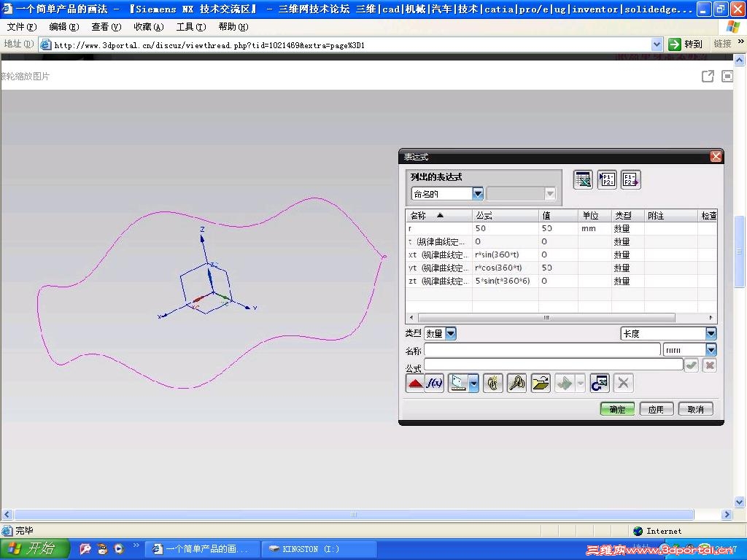Click the Start button on taskbar
The height and width of the screenshot is (560, 747).
click(x=34, y=549)
